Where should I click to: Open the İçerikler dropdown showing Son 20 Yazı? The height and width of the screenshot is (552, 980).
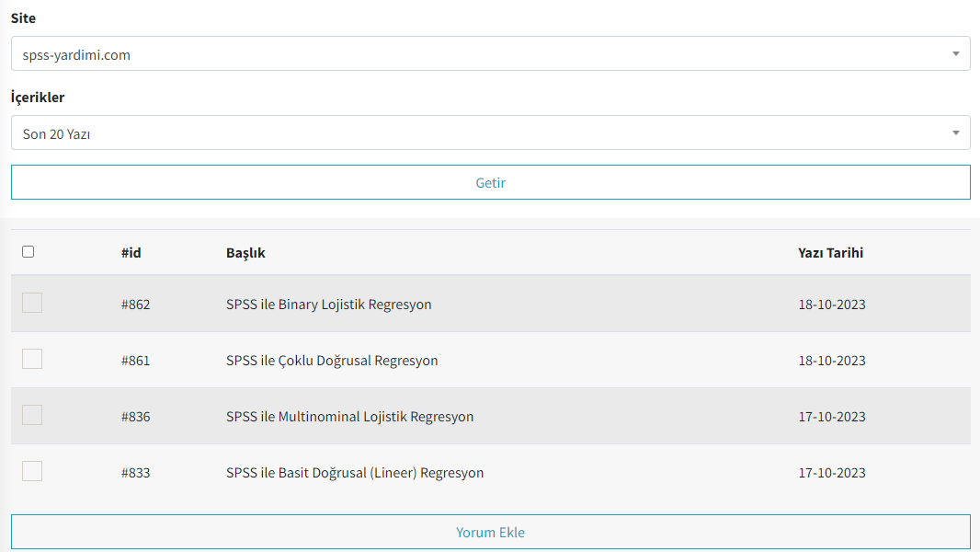point(491,132)
